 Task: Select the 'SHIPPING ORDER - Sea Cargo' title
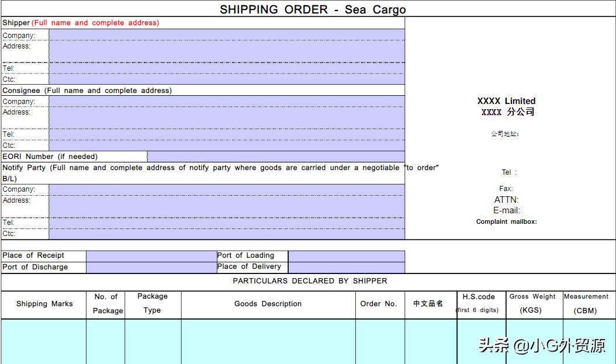point(313,9)
